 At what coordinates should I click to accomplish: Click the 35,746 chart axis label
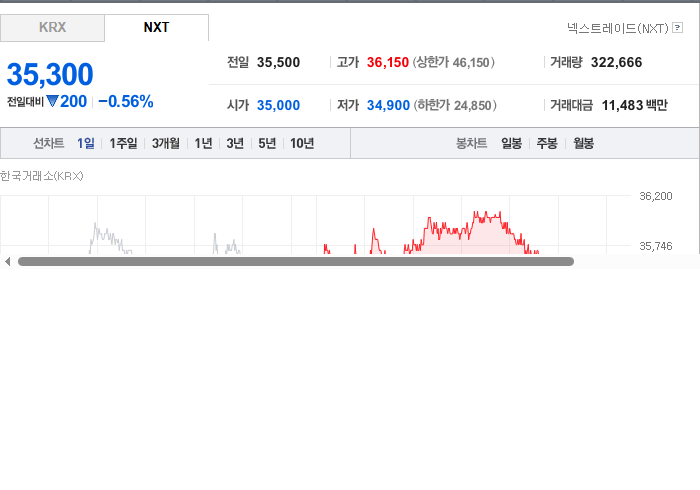pos(655,246)
